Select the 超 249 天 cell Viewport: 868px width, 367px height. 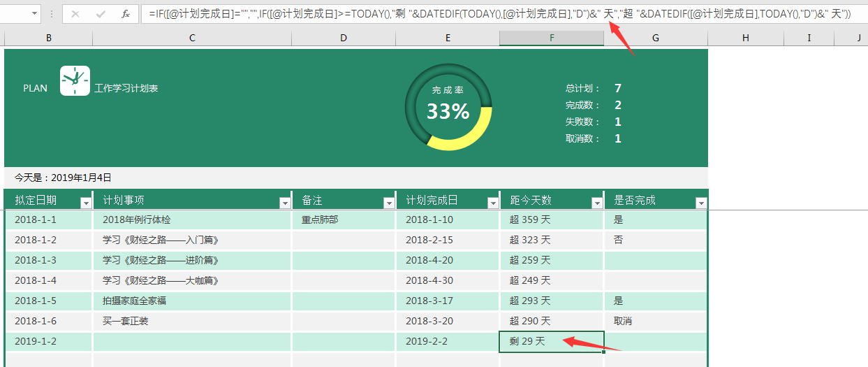point(552,280)
